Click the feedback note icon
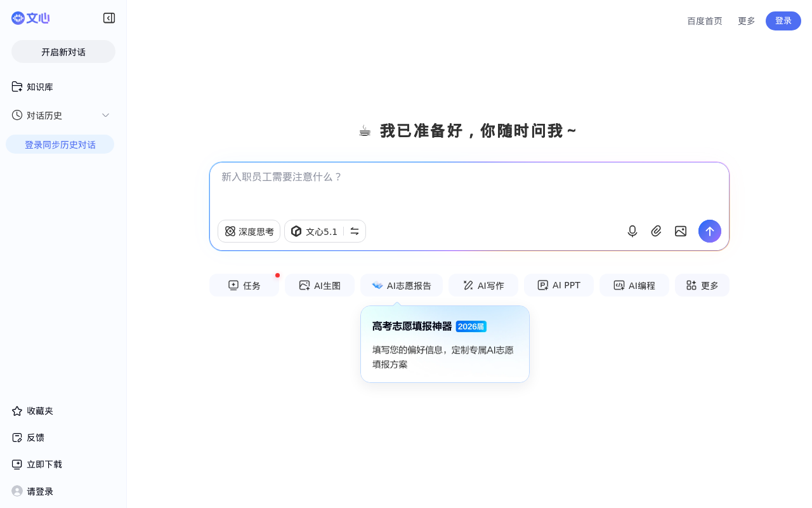Viewport: 812px width, 508px height. click(x=17, y=438)
